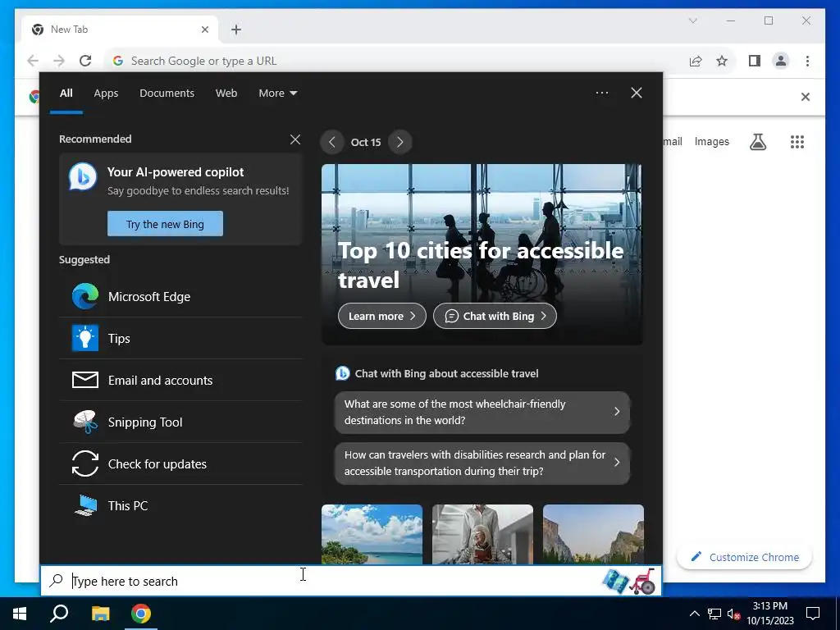Click Try the new Bing button
Viewport: 840px width, 630px height.
[x=165, y=224]
